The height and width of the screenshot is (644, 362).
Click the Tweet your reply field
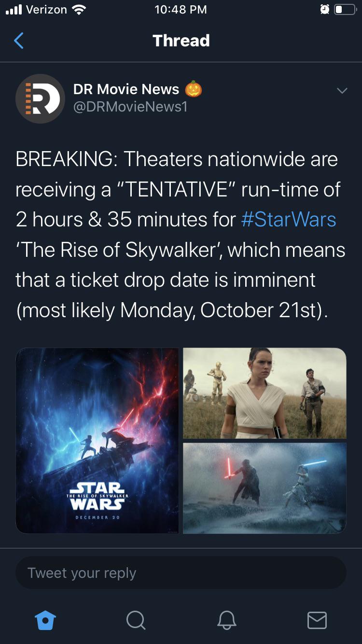(x=181, y=573)
